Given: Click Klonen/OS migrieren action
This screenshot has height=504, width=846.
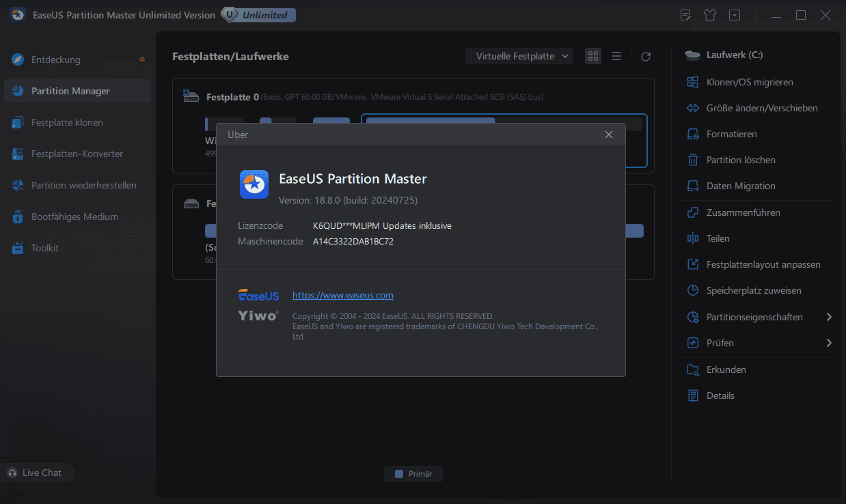Looking at the screenshot, I should coord(750,82).
